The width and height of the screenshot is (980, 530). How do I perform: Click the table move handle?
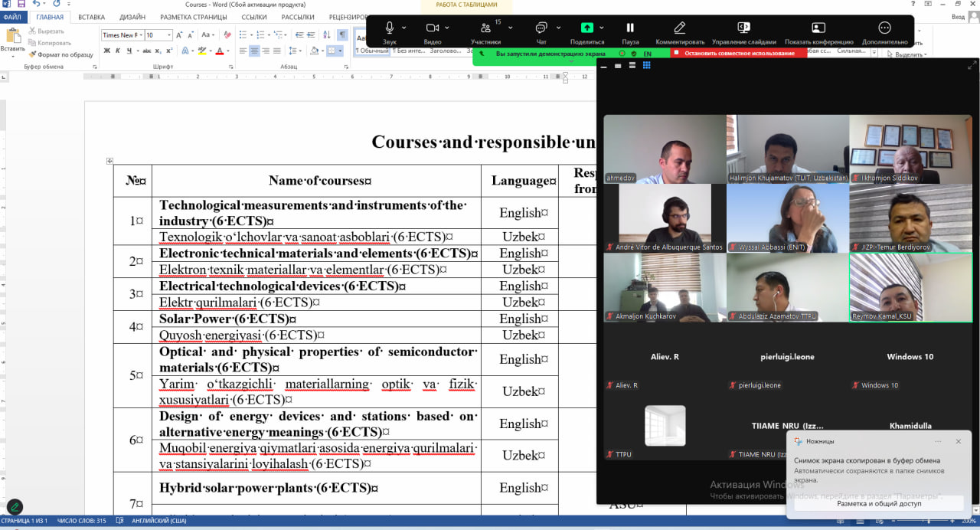pos(109,161)
